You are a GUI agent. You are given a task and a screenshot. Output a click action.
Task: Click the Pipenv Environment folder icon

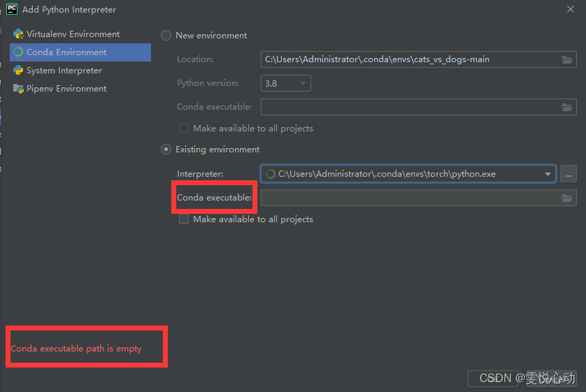click(18, 89)
